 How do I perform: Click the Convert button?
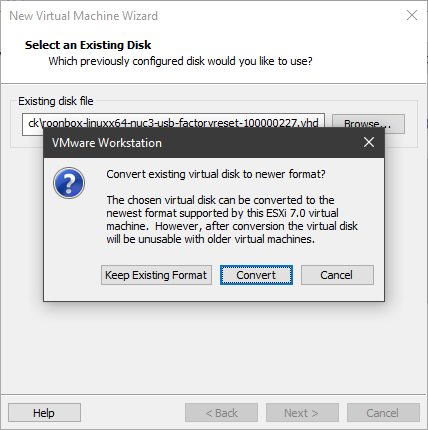coord(256,275)
